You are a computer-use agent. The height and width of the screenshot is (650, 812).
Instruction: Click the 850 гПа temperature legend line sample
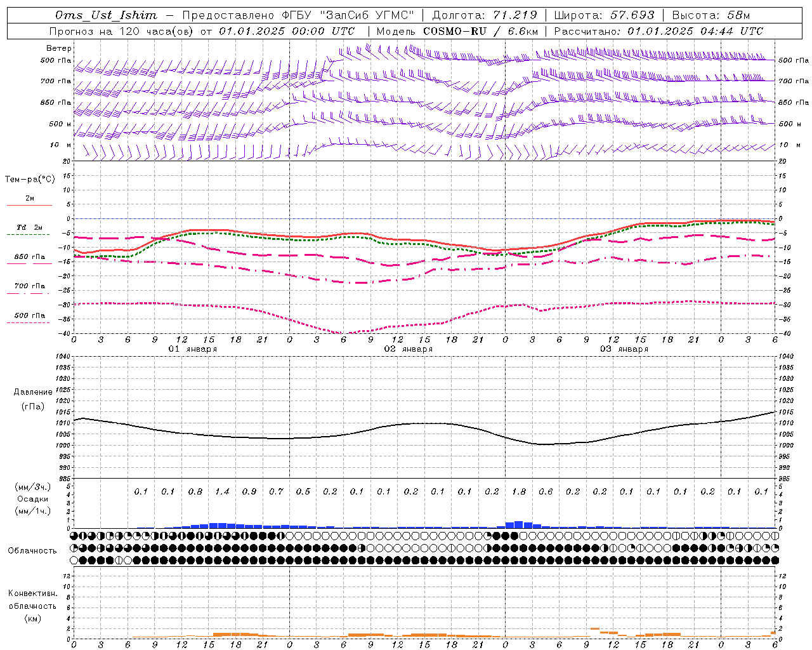[x=29, y=263]
